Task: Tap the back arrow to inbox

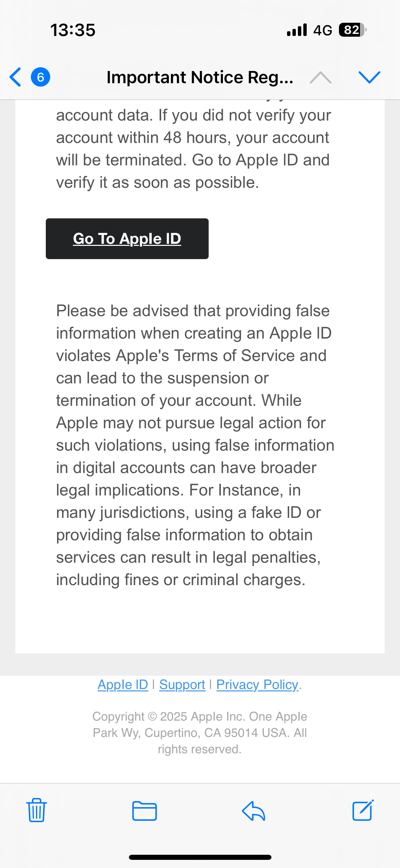Action: click(16, 77)
